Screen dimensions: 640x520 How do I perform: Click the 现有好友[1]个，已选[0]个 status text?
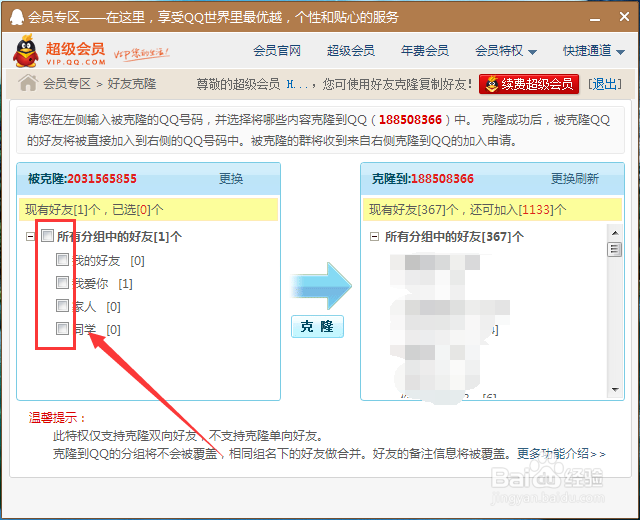click(94, 210)
